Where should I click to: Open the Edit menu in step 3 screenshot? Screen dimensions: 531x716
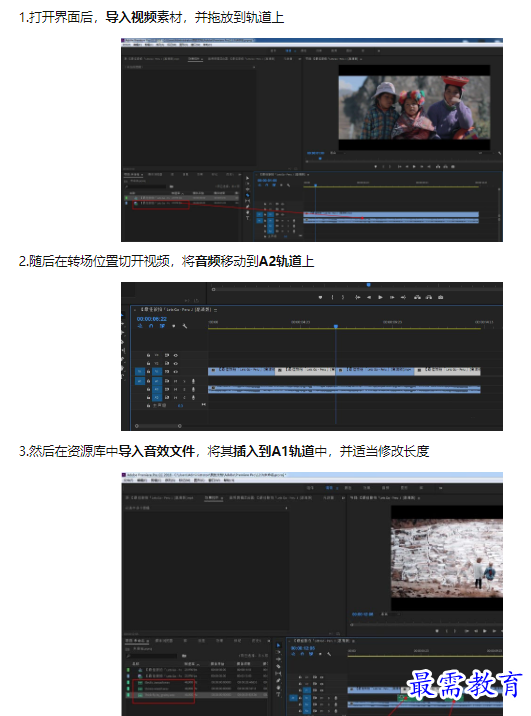click(x=142, y=480)
